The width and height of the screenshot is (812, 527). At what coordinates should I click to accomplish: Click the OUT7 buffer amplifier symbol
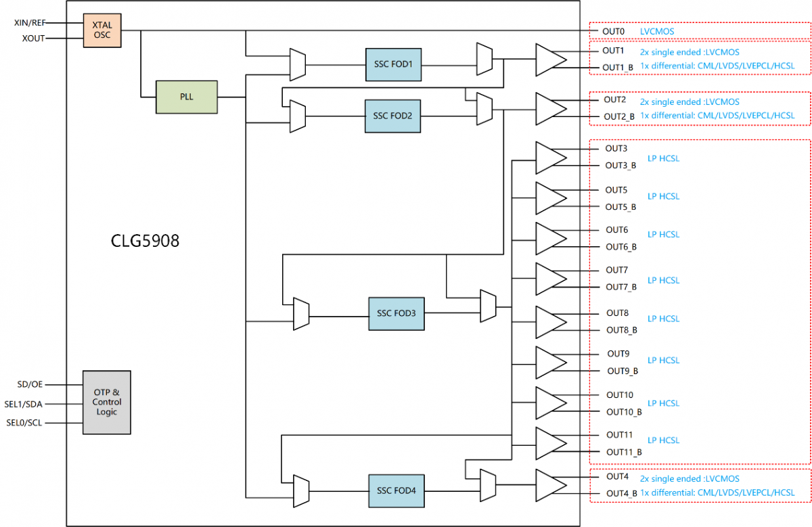551,279
